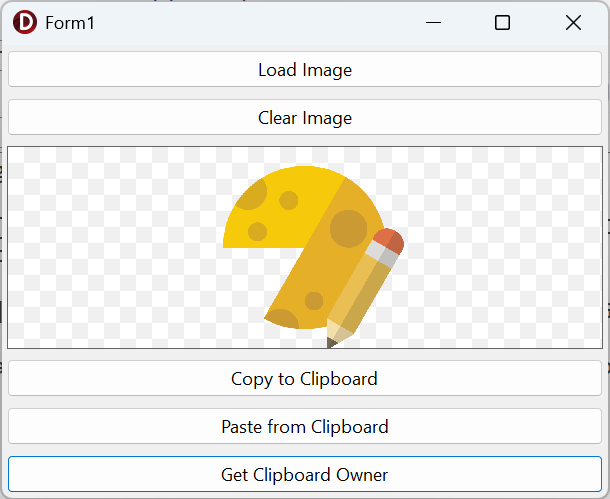Image resolution: width=610 pixels, height=499 pixels.
Task: Click the pencil's red eraser tip
Action: pos(389,241)
